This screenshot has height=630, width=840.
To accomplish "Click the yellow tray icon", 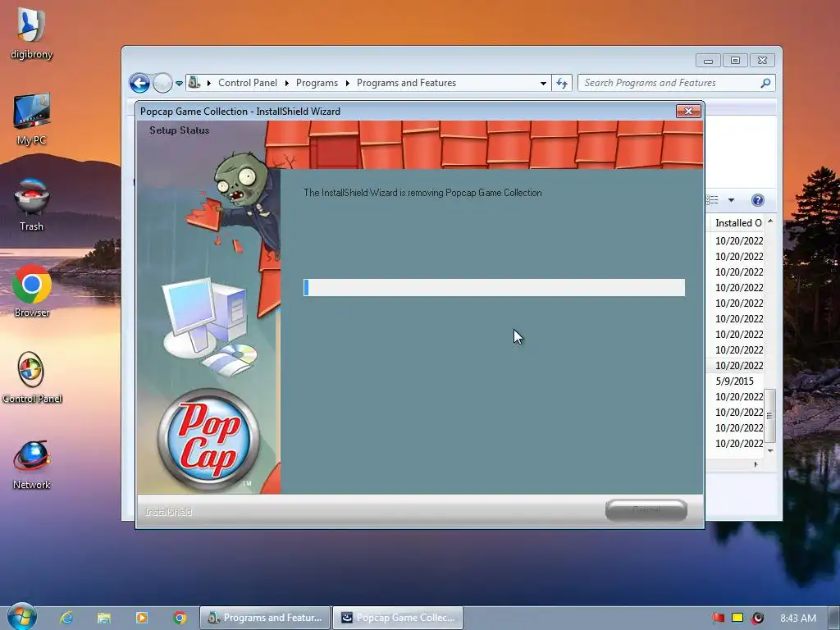I will click(737, 618).
